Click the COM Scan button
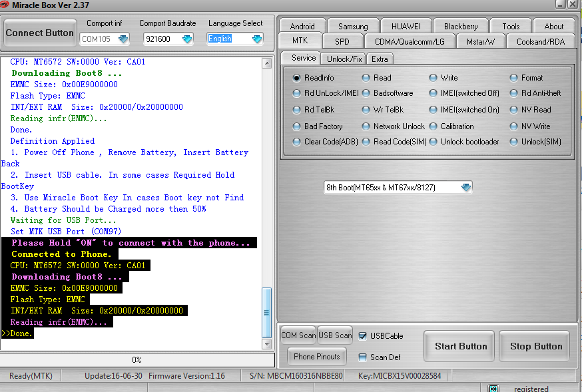The height and width of the screenshot is (392, 582). coord(298,335)
